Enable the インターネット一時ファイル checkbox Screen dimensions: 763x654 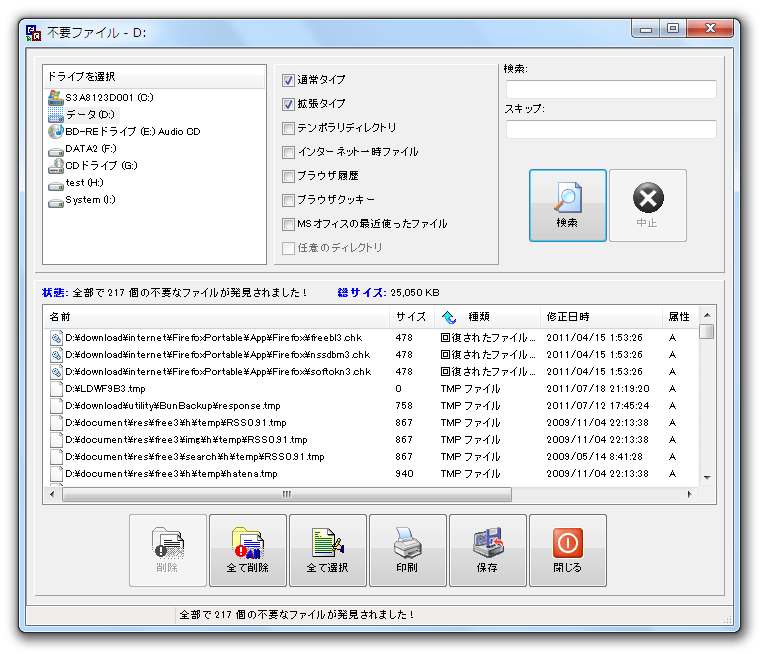click(x=288, y=152)
